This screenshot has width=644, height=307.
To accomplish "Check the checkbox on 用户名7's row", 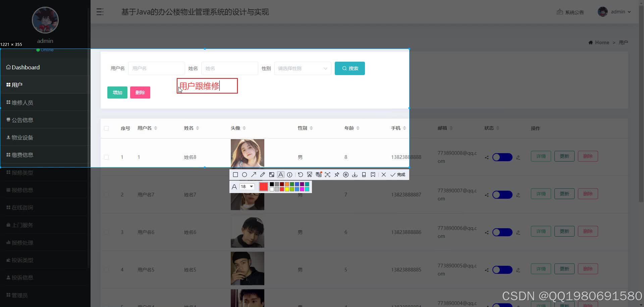I will pos(106,195).
